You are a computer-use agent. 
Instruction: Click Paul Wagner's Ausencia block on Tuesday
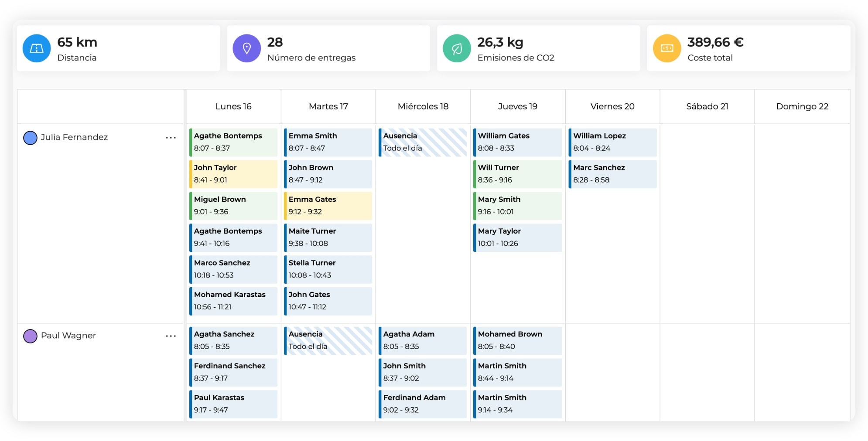coord(328,340)
